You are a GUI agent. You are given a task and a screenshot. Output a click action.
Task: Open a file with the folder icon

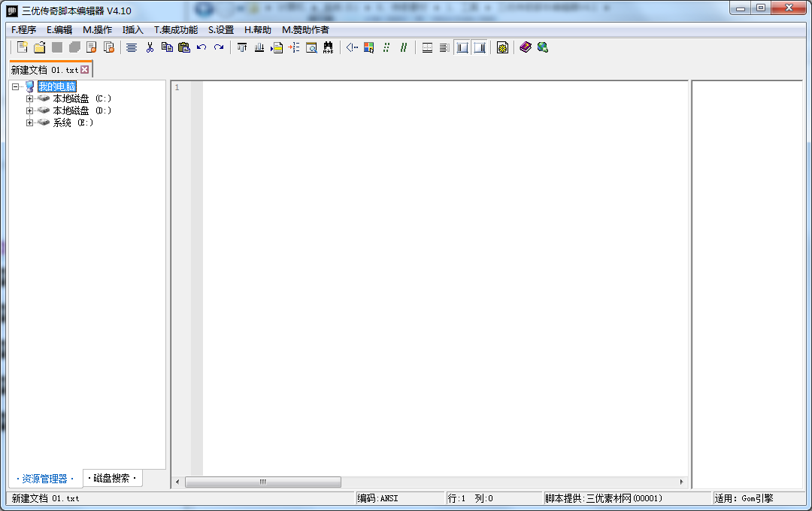tap(39, 47)
